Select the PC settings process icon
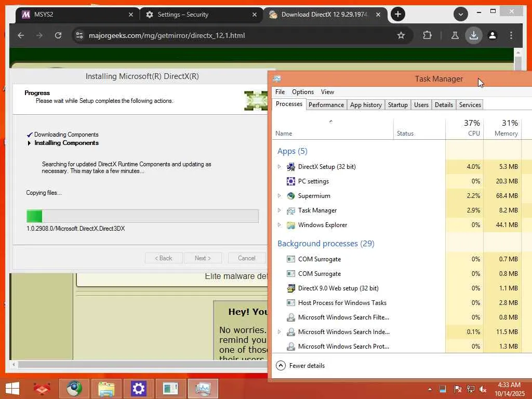 [291, 181]
